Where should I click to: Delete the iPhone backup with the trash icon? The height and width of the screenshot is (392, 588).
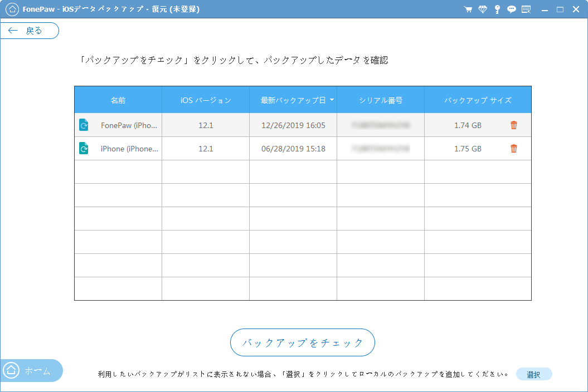coord(514,149)
